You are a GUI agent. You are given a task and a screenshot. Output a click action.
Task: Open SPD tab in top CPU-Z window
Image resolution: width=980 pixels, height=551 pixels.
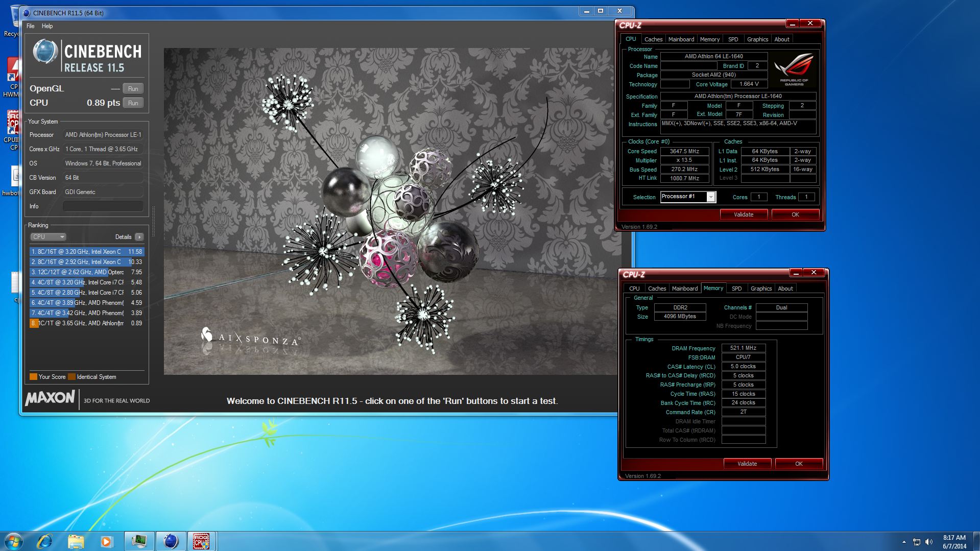733,39
